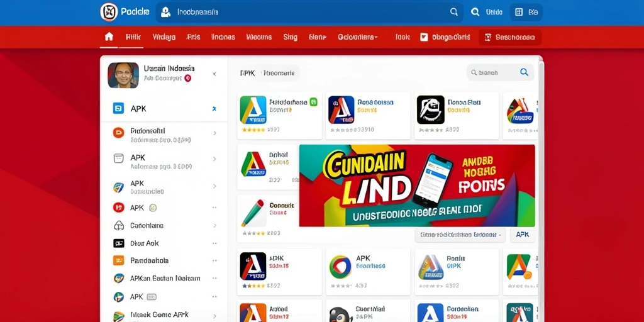Select the Foaomarie tab in main panel
Screen dimensions: 644x322
pos(279,73)
